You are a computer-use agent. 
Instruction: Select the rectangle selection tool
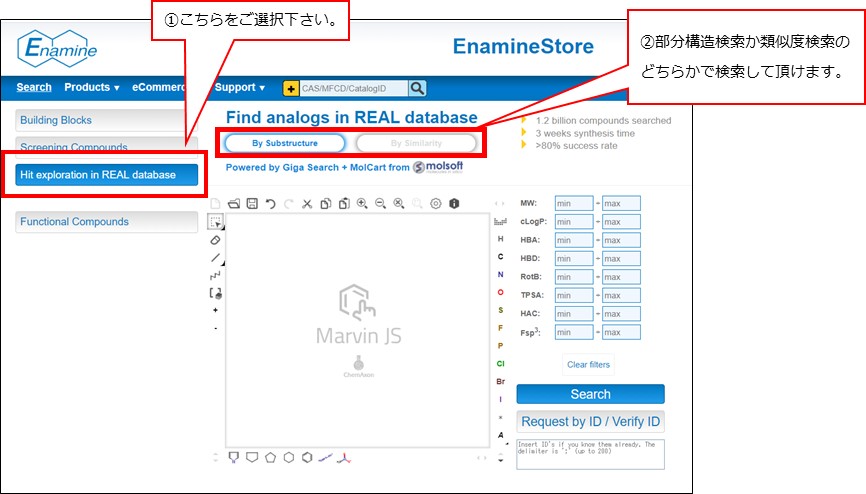pyautogui.click(x=215, y=222)
